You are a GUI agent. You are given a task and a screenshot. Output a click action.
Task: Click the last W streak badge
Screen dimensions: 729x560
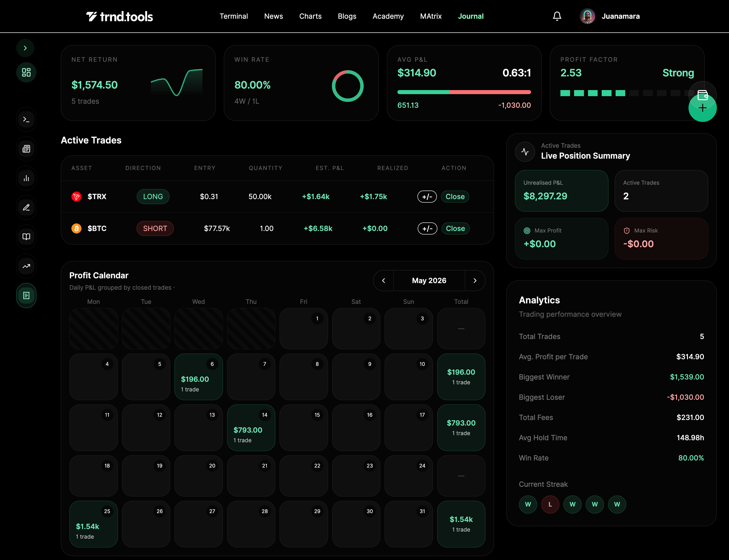[617, 504]
